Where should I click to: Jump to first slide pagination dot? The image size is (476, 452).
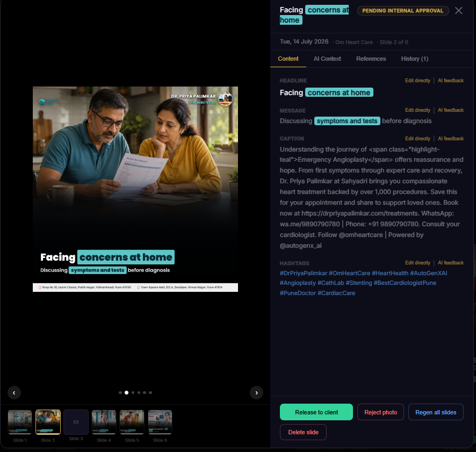pos(120,393)
